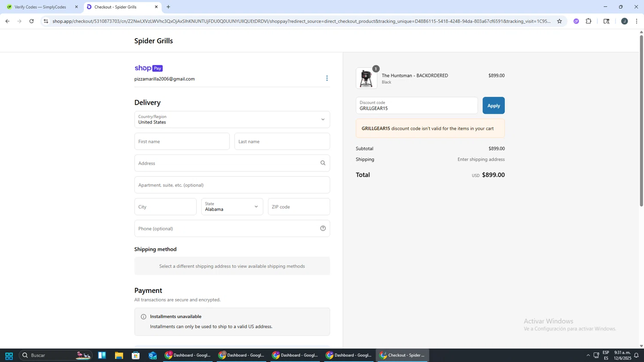The height and width of the screenshot is (362, 644).
Task: Click the pizzamarilla2006@gmail.com email text
Action: tap(164, 79)
